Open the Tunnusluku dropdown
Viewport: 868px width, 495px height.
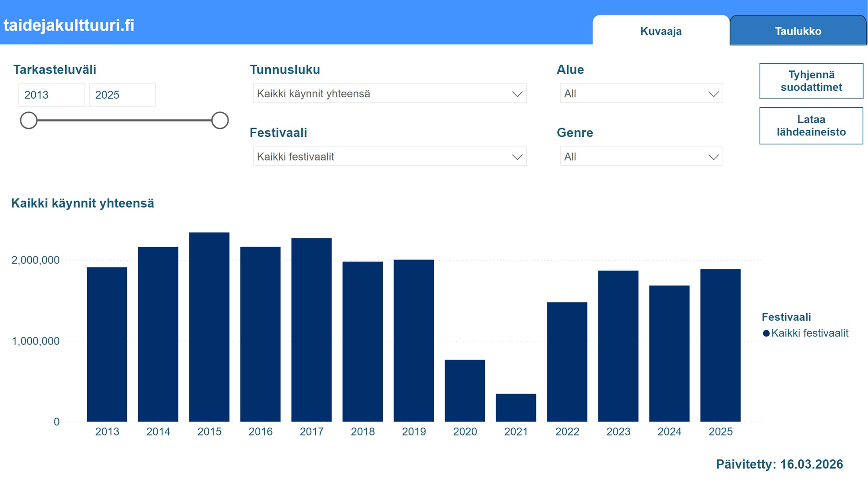click(x=389, y=94)
